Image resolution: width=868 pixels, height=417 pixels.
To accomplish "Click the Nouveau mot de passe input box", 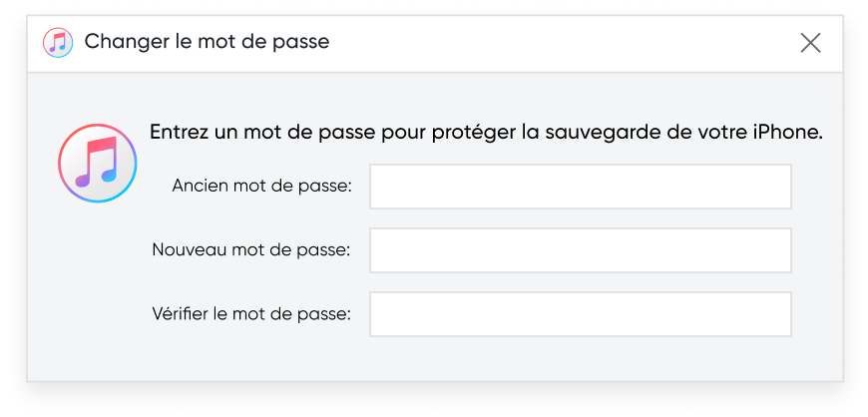I will coord(580,250).
